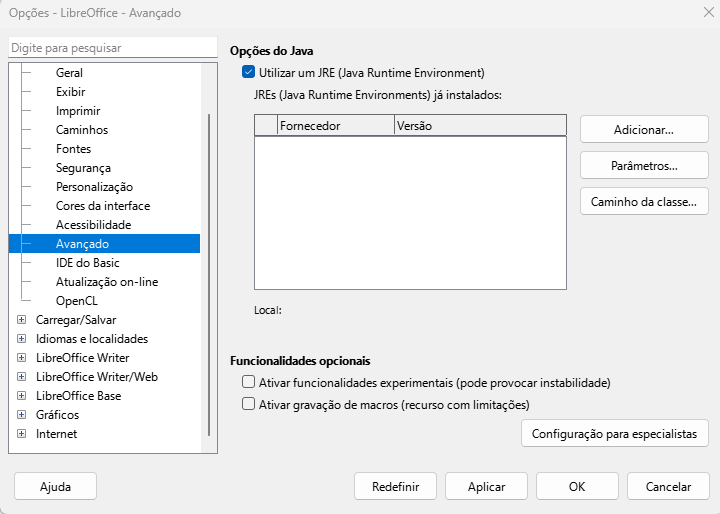
Task: Select the LibreOffice Base label
Action: pos(79,395)
